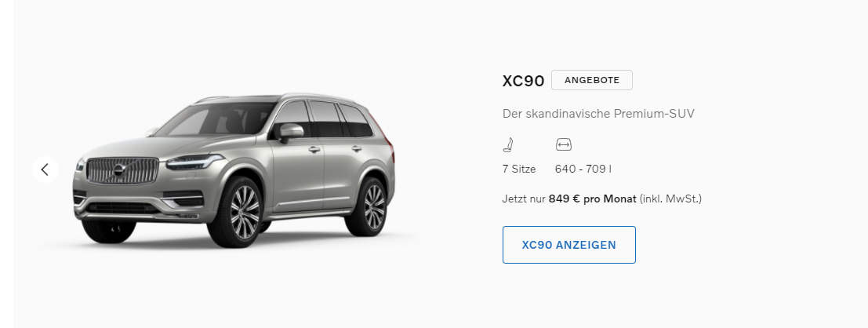Click the rear wheel of the XC90

click(372, 206)
